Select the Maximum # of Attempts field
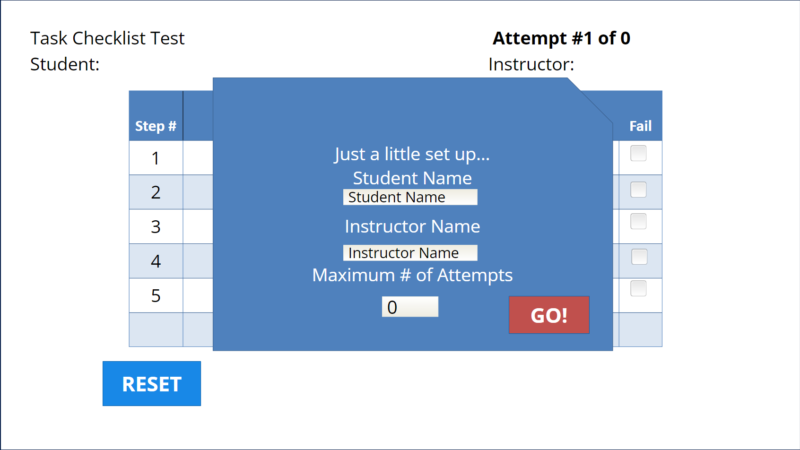 pos(409,308)
